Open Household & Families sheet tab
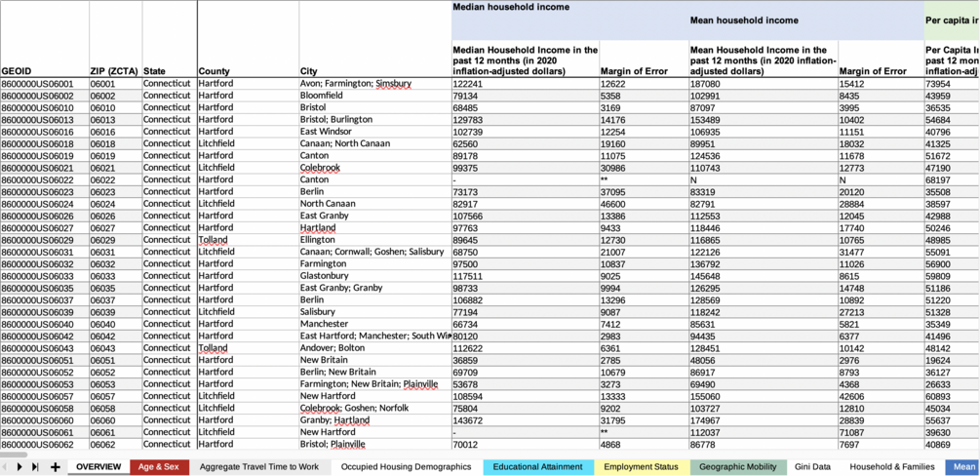The width and height of the screenshot is (980, 476). [892, 466]
